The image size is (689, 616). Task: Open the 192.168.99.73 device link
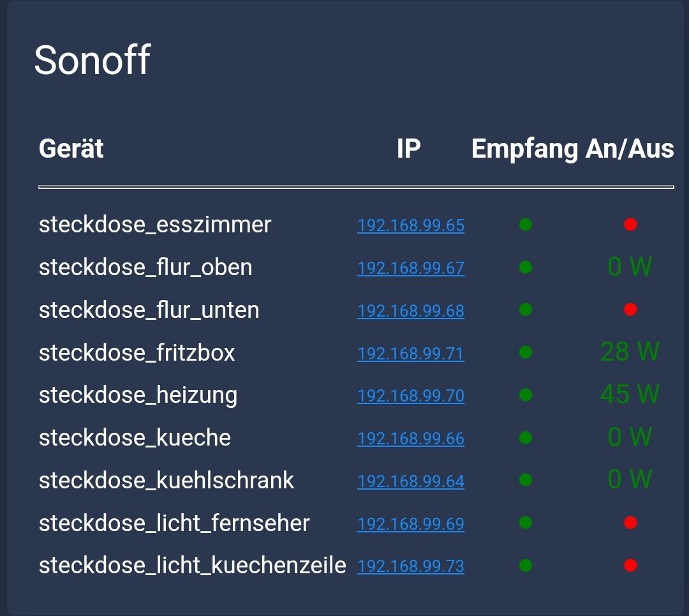coord(411,566)
